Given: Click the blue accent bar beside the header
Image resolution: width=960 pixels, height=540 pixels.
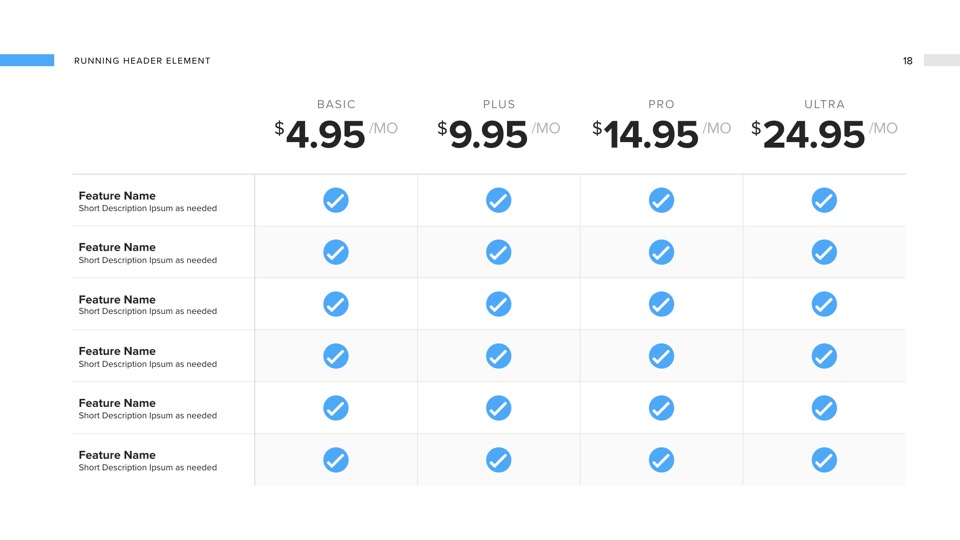Looking at the screenshot, I should pyautogui.click(x=27, y=60).
